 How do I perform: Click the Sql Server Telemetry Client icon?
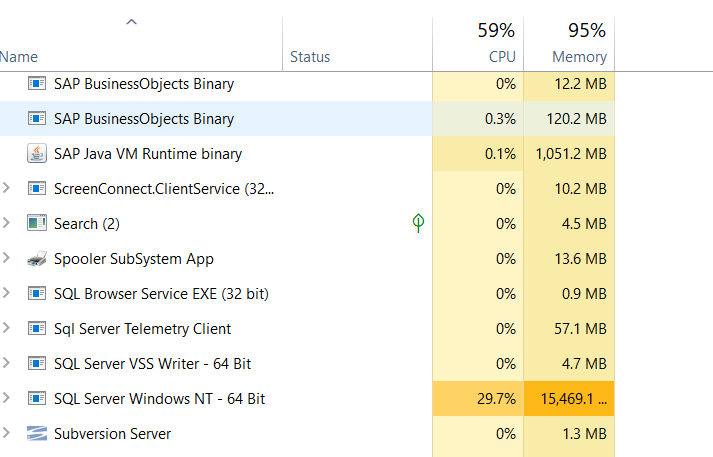(x=37, y=329)
